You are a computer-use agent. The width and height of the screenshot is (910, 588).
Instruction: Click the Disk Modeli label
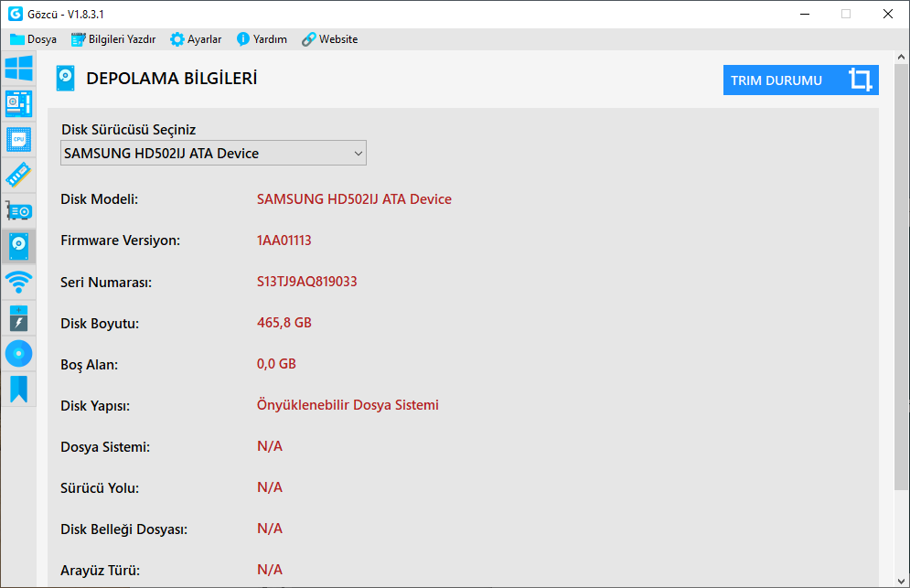tap(100, 199)
